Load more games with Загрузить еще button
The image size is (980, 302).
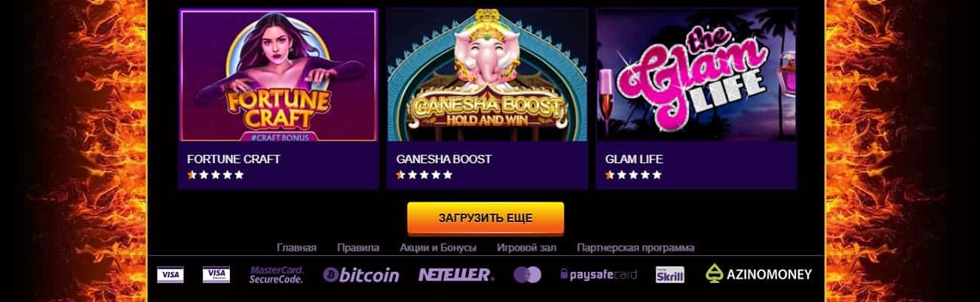(485, 218)
